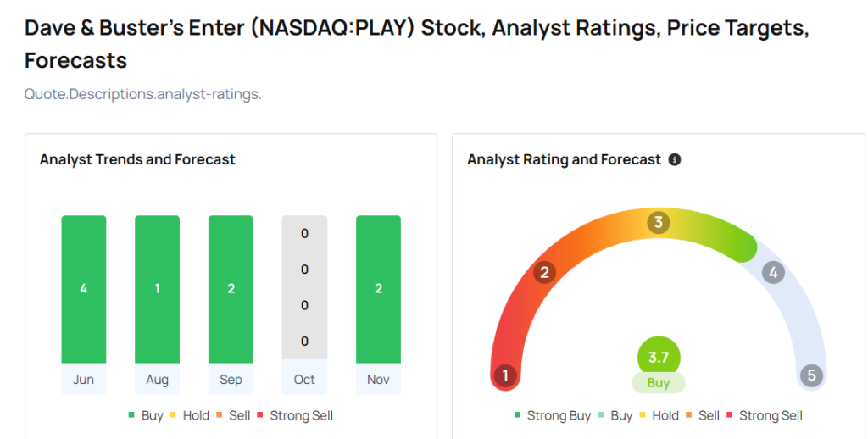This screenshot has height=439, width=868.
Task: Click the green Buy rating badge
Action: tap(659, 383)
